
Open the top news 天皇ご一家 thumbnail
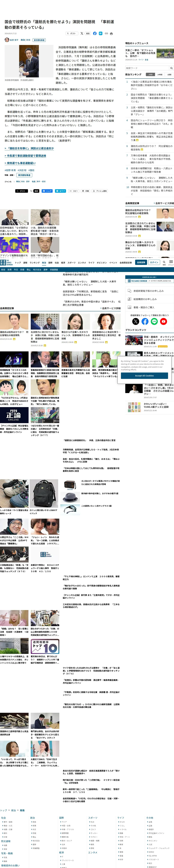click(x=165, y=53)
